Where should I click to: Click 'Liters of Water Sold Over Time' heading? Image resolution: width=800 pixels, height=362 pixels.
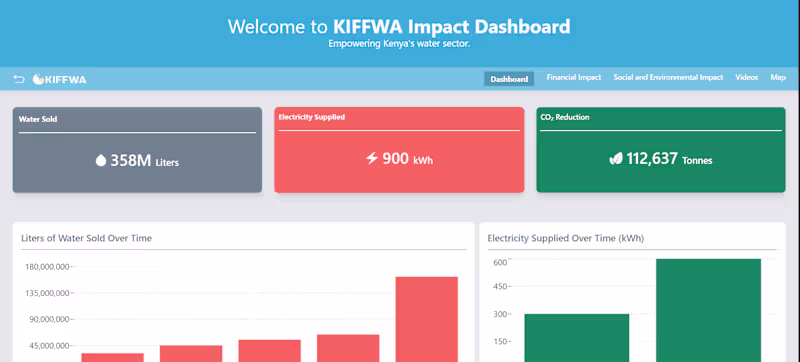point(86,238)
